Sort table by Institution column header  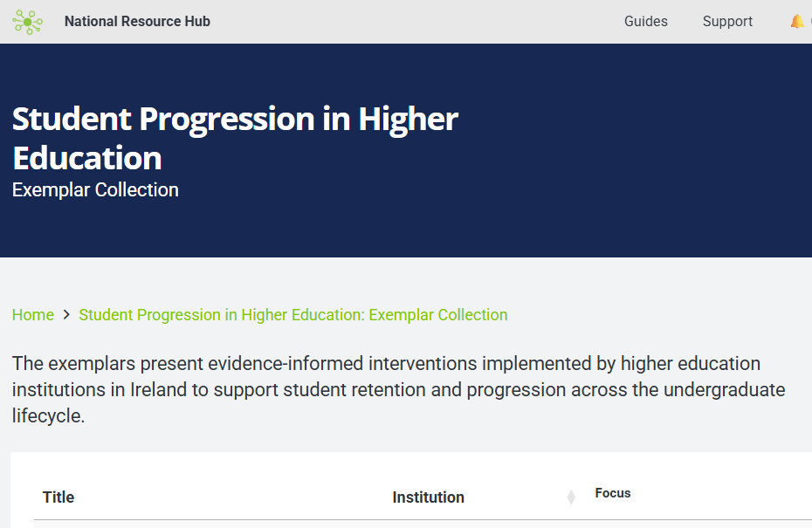pyautogui.click(x=428, y=497)
